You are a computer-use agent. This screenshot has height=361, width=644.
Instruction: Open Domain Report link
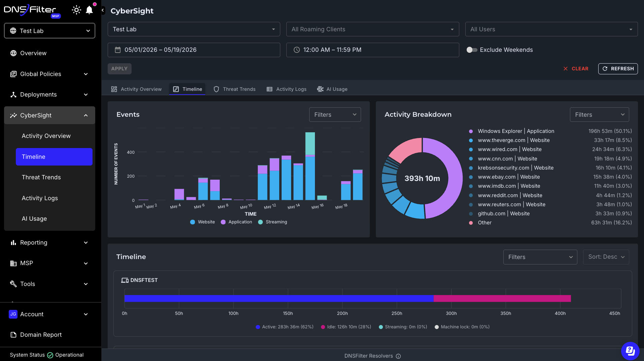pyautogui.click(x=49, y=335)
